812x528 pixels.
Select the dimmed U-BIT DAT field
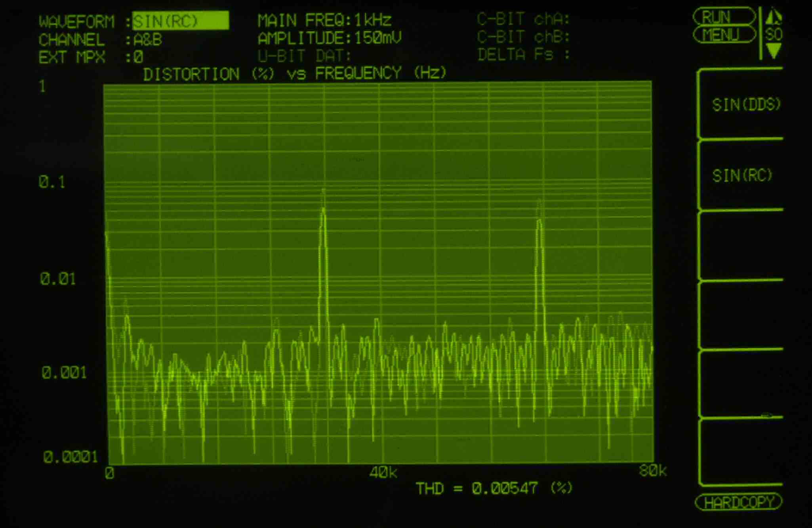[x=304, y=56]
